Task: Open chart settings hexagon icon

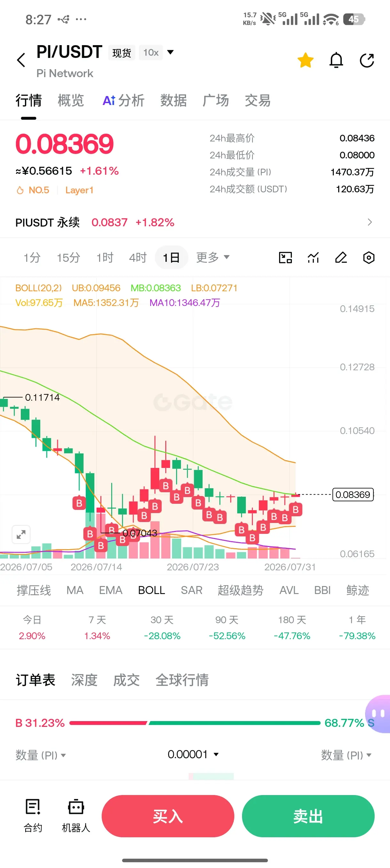Action: pyautogui.click(x=369, y=257)
